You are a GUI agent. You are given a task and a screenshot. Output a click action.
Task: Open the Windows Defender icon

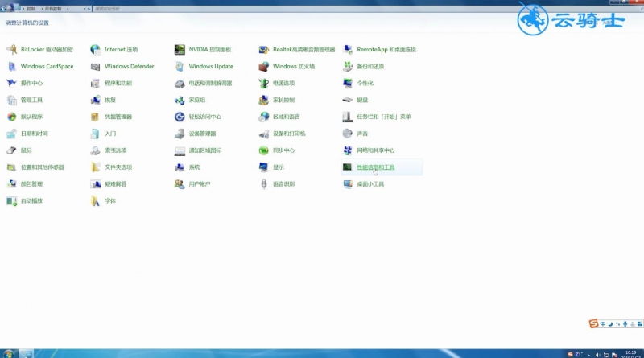[96, 67]
